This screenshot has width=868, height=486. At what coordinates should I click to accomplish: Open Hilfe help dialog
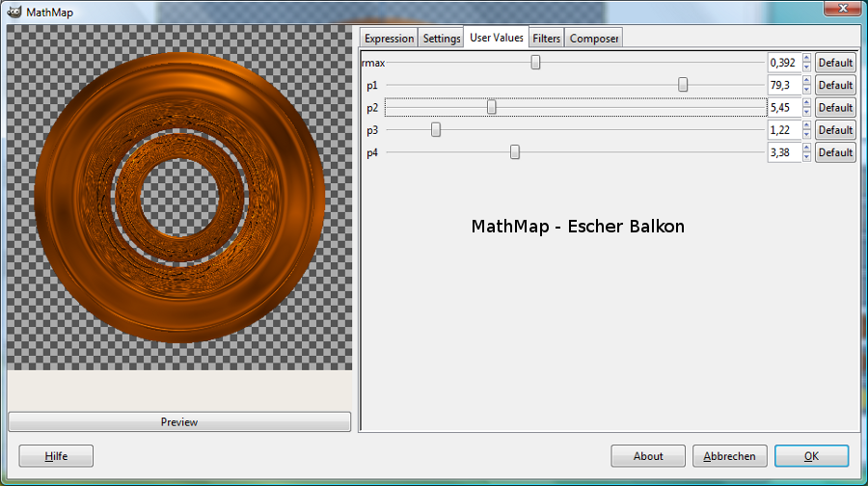[56, 456]
